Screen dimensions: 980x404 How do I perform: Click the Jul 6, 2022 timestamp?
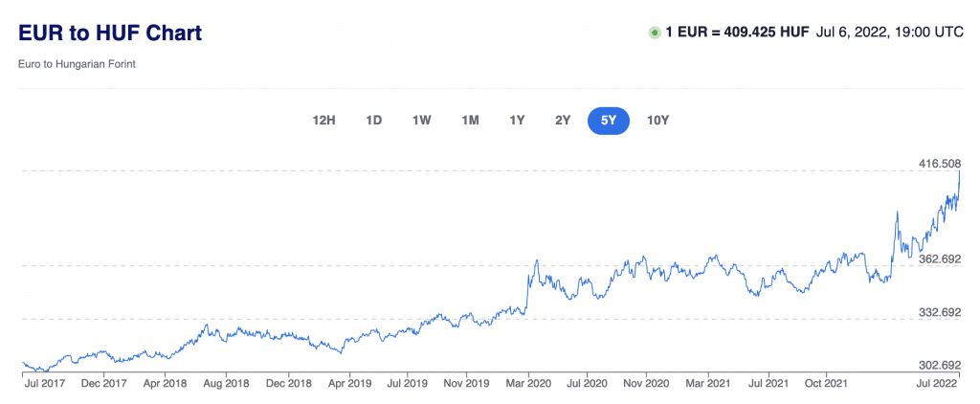point(890,33)
